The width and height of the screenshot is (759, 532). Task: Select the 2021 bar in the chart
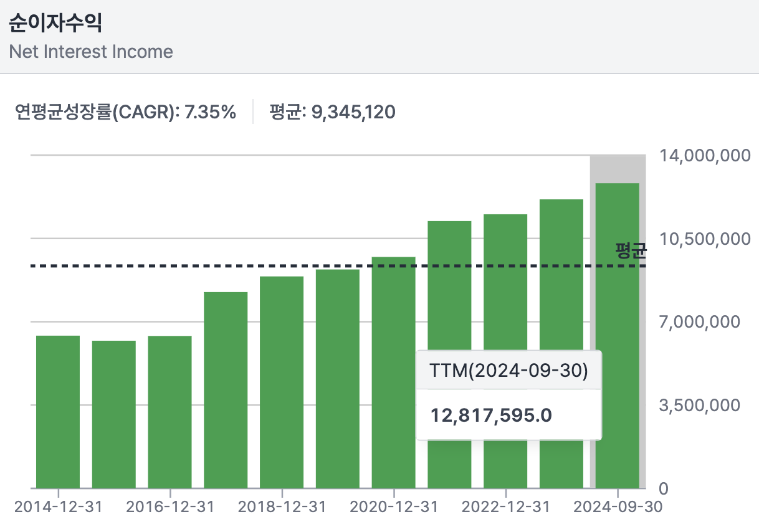(449, 287)
